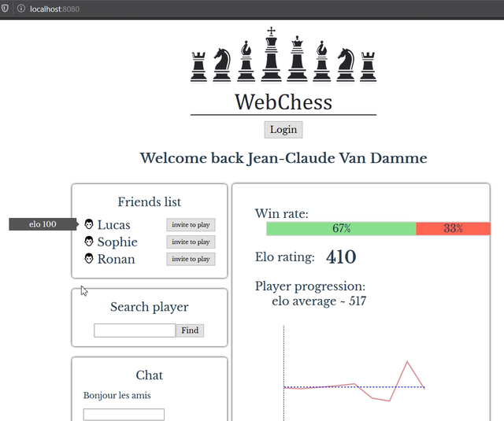This screenshot has height=421, width=504.
Task: Select friend name Sophie
Action: [117, 242]
